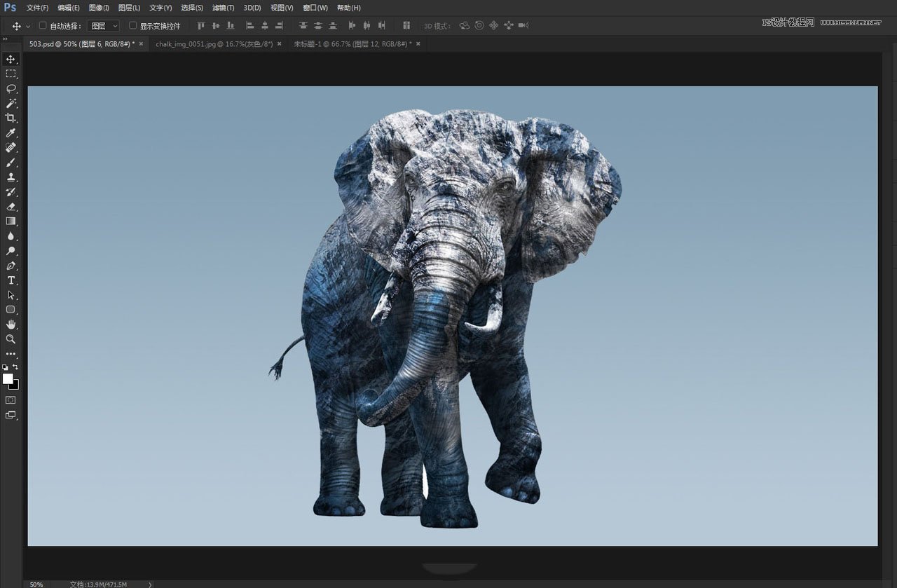Choose the Eraser tool
897x588 pixels.
[11, 206]
